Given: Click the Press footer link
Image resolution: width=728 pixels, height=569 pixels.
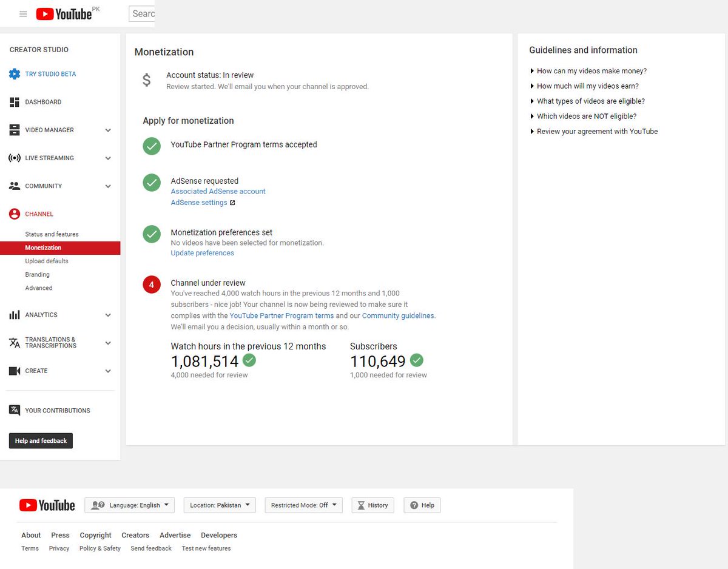Looking at the screenshot, I should click(60, 535).
